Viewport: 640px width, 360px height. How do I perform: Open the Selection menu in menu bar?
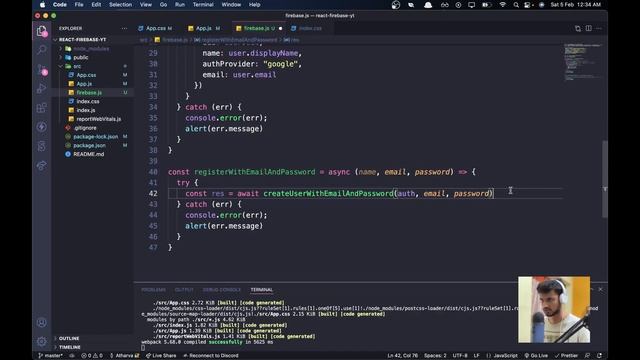pos(120,4)
